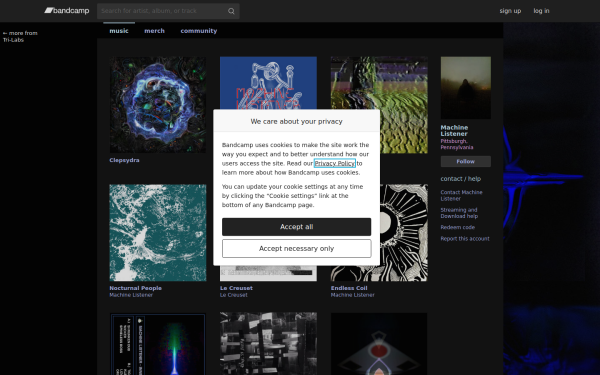Open the Report this account link
Viewport: 600px width, 375px height.
click(465, 239)
